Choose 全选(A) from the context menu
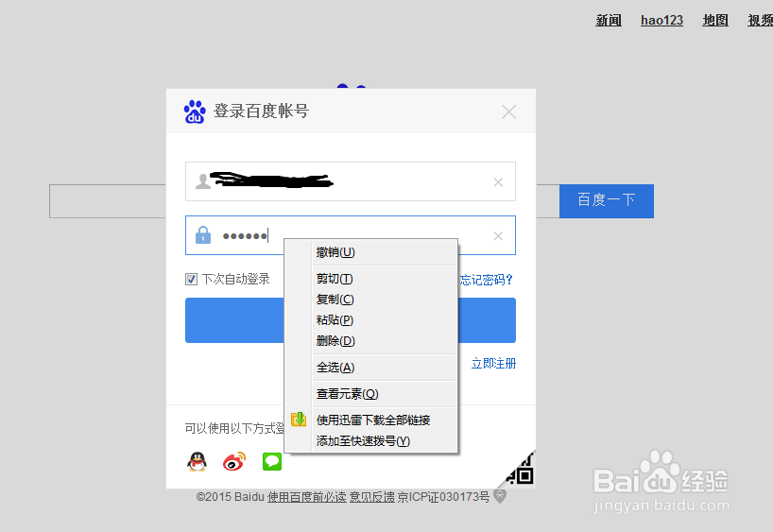Screen dimensions: 773x532 [371, 368]
